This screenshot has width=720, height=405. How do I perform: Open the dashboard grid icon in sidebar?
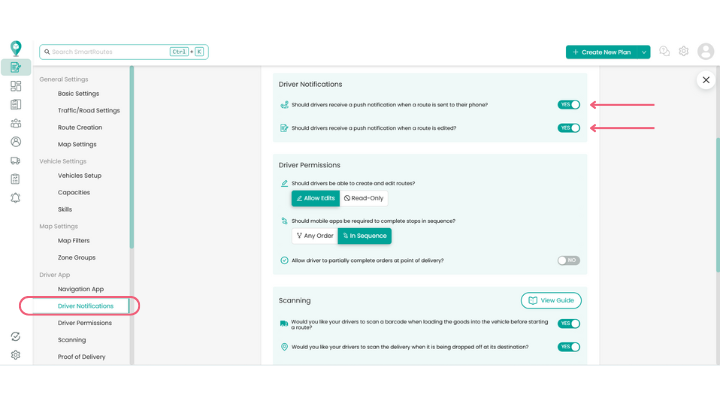coord(16,86)
